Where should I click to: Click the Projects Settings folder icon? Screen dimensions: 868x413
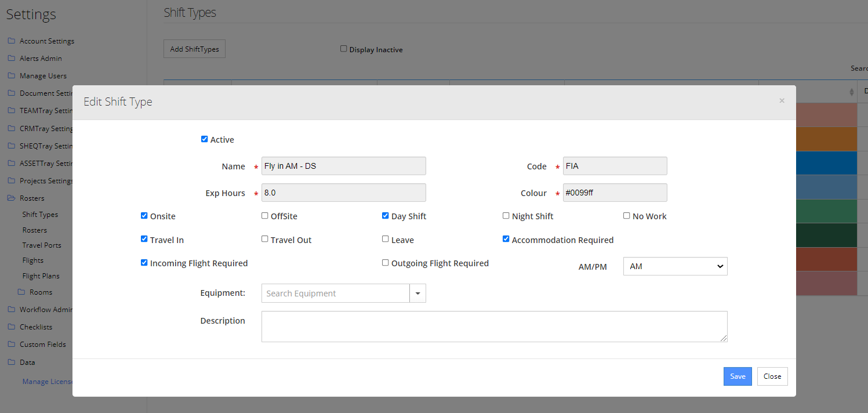(11, 181)
